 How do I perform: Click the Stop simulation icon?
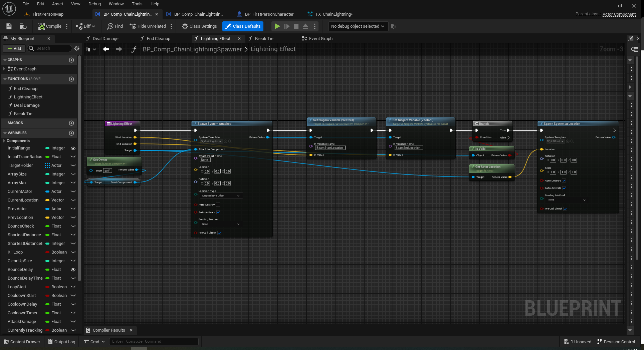(296, 26)
